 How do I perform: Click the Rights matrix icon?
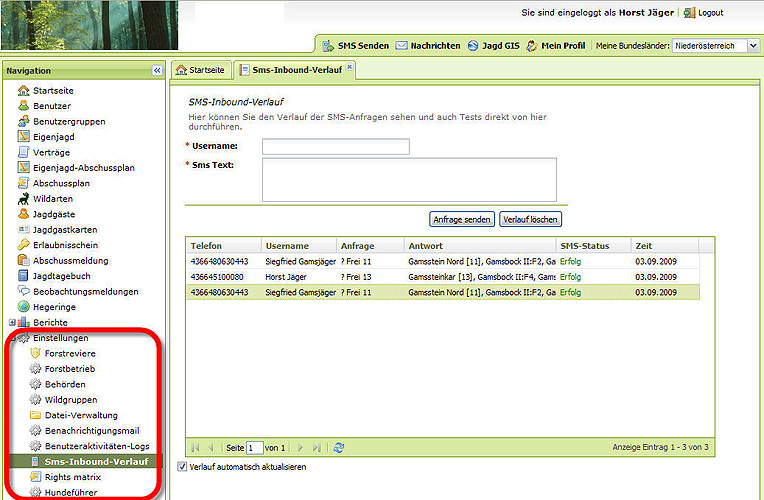point(35,477)
